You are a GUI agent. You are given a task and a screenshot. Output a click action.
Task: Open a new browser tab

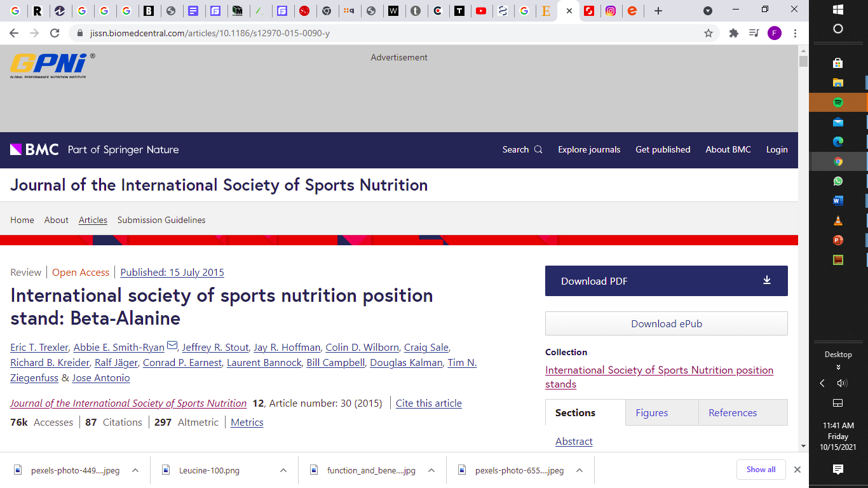658,11
